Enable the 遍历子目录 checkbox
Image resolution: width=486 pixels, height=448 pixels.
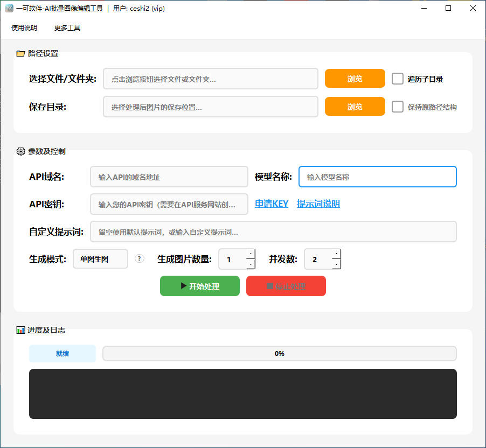[x=398, y=79]
